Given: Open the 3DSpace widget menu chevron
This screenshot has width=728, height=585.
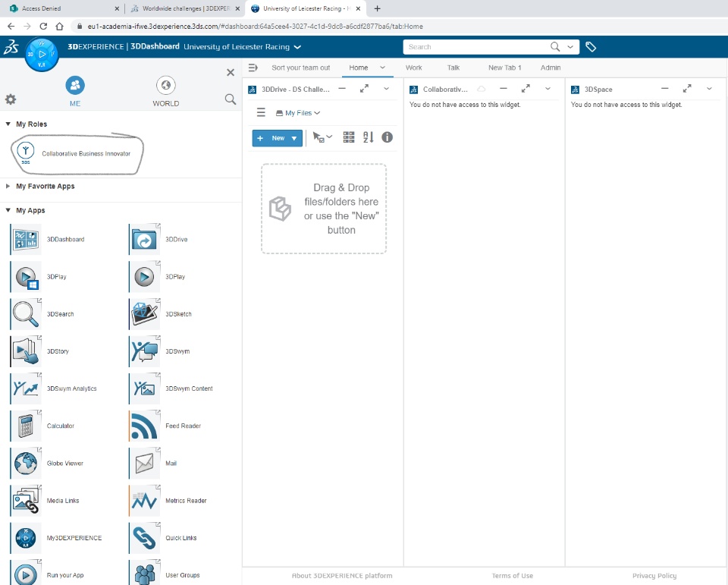Looking at the screenshot, I should coord(709,89).
